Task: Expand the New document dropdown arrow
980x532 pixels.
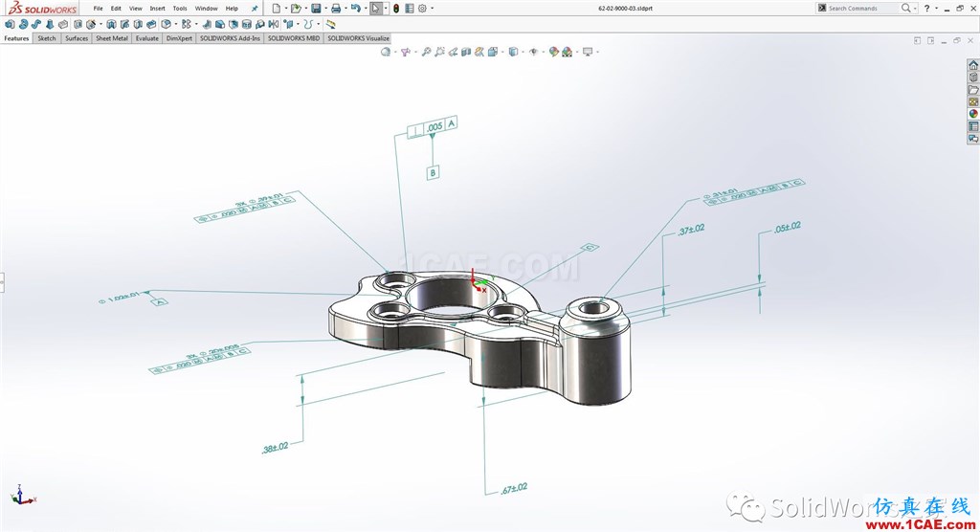Action: [285, 8]
